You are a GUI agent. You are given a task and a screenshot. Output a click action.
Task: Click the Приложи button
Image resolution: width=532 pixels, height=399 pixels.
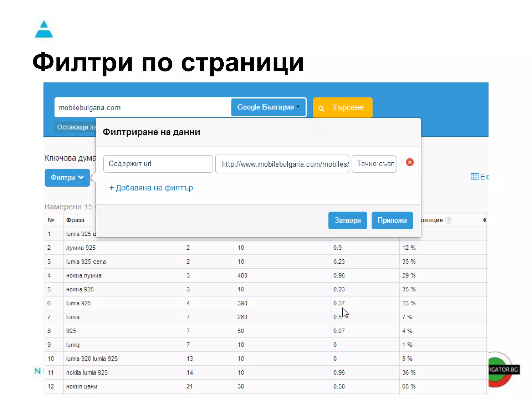pyautogui.click(x=392, y=220)
